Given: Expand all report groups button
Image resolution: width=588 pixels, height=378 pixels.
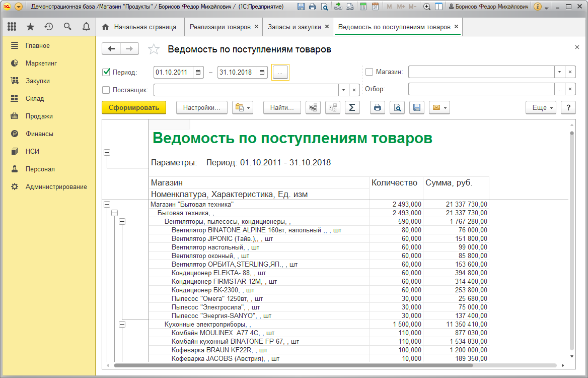Looking at the screenshot, I should 333,108.
